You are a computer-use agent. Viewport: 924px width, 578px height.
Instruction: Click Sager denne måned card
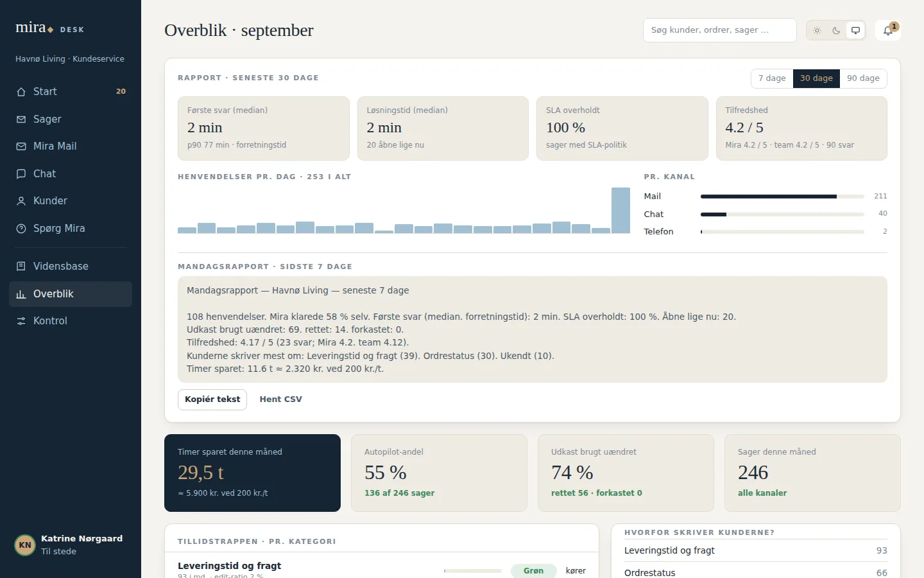pyautogui.click(x=812, y=473)
